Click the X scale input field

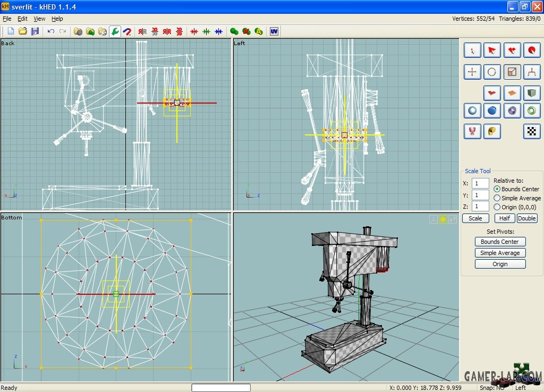480,183
